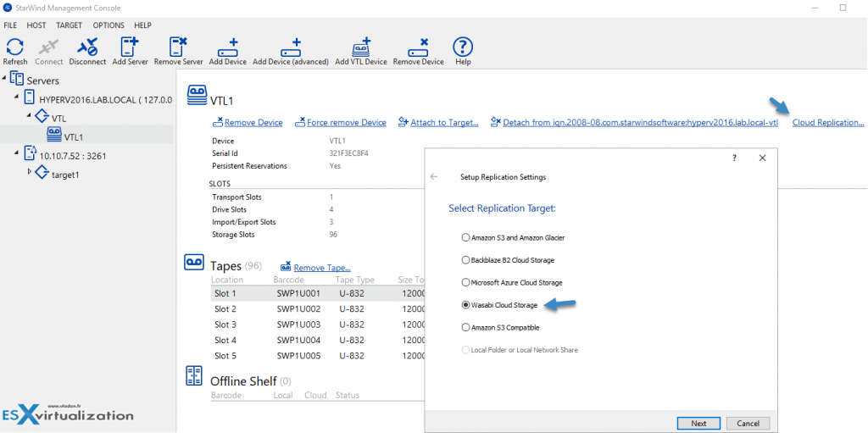This screenshot has width=868, height=433.
Task: Click the back arrow in replication dialog
Action: point(434,177)
